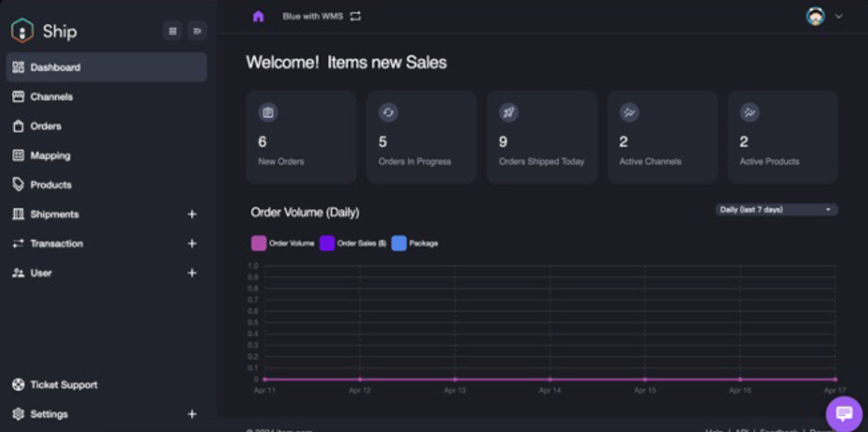Expand the Shipments submenu plus
The height and width of the screenshot is (432, 868).
point(192,214)
